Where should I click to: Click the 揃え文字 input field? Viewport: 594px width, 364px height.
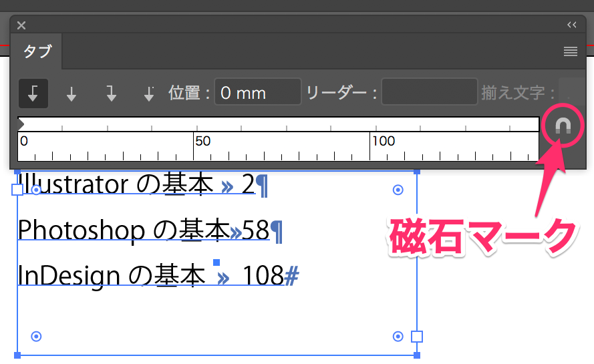pyautogui.click(x=572, y=92)
